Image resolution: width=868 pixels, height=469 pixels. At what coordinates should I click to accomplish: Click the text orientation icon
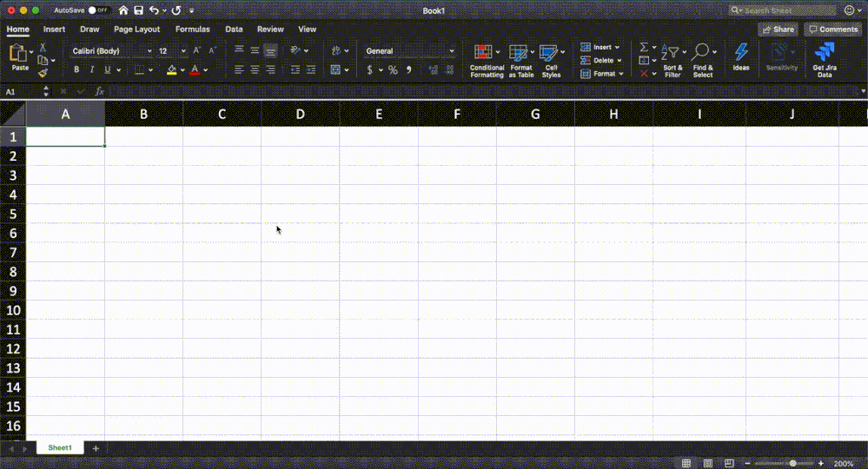[295, 50]
